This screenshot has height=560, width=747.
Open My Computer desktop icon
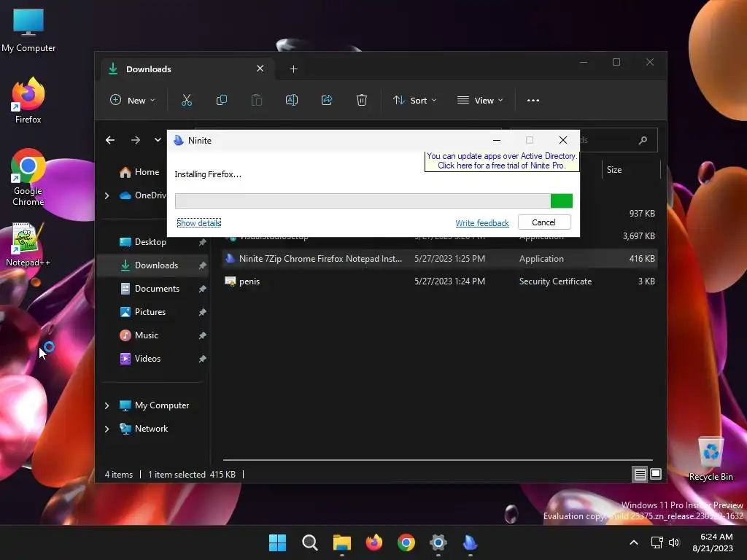28,31
